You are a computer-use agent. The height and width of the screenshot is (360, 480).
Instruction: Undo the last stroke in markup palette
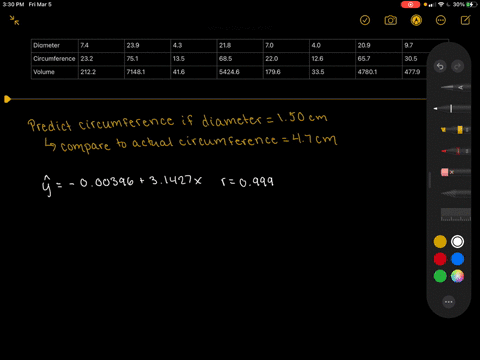(440, 66)
